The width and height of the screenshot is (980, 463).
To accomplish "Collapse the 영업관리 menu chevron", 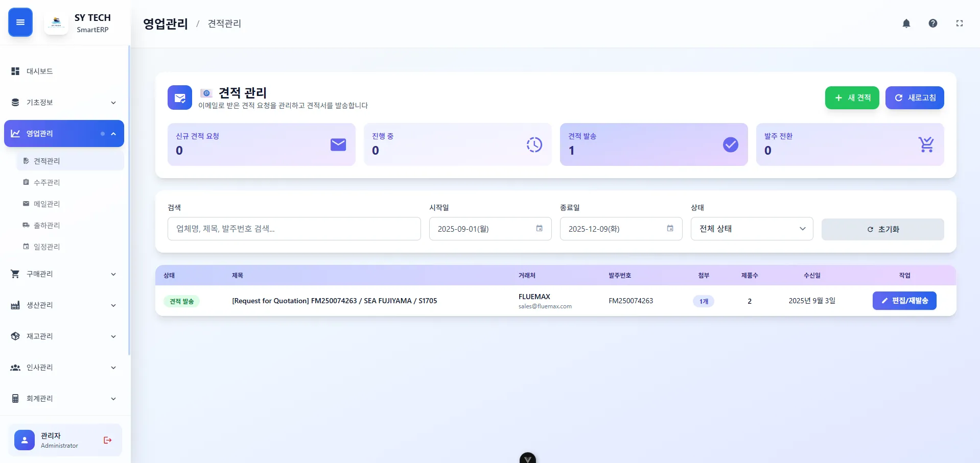I will 113,134.
